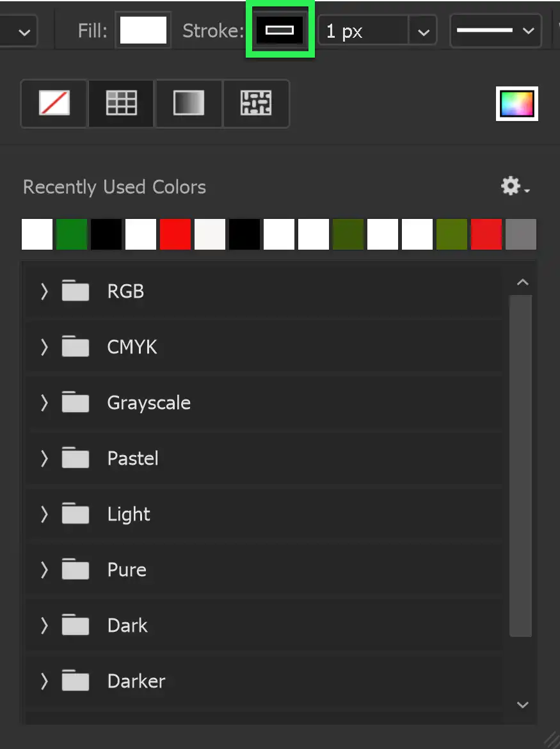Select the No Color option for stroke

54,103
